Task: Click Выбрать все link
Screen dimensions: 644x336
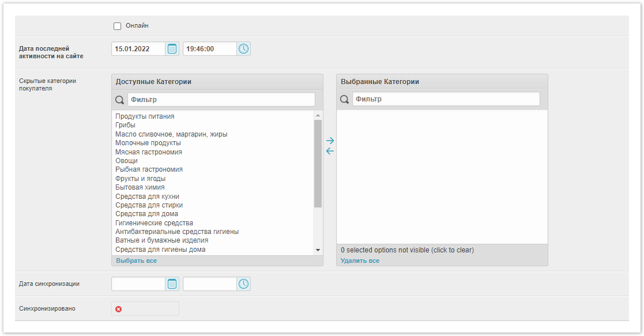Action: click(136, 261)
